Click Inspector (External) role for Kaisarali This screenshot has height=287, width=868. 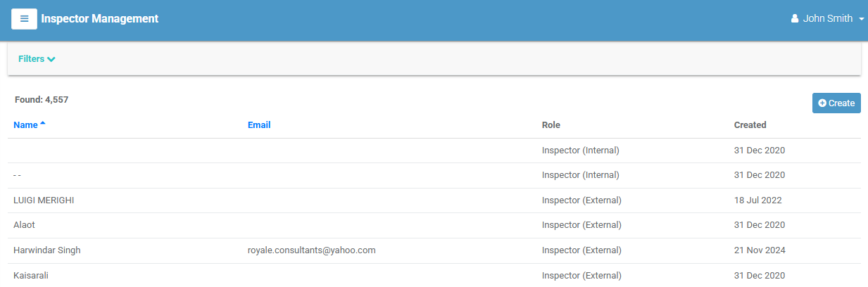(x=581, y=276)
